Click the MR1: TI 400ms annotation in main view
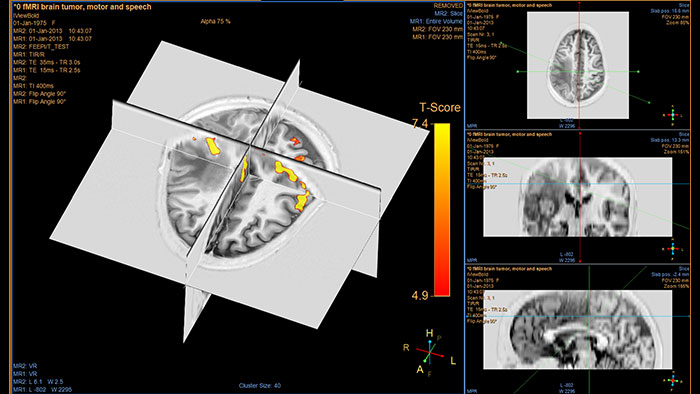The image size is (700, 394). 33,86
